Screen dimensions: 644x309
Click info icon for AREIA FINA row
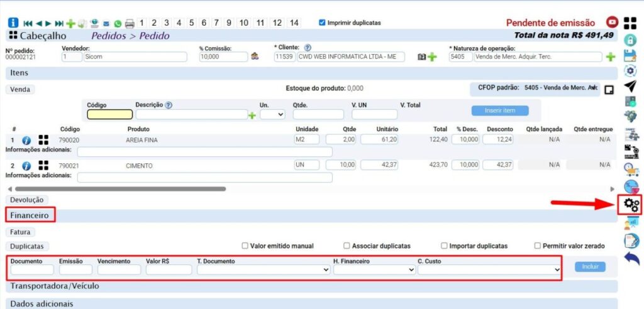tap(26, 141)
